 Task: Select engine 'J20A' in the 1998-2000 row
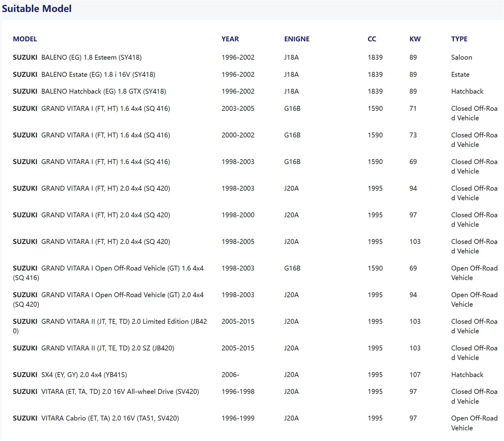click(291, 215)
